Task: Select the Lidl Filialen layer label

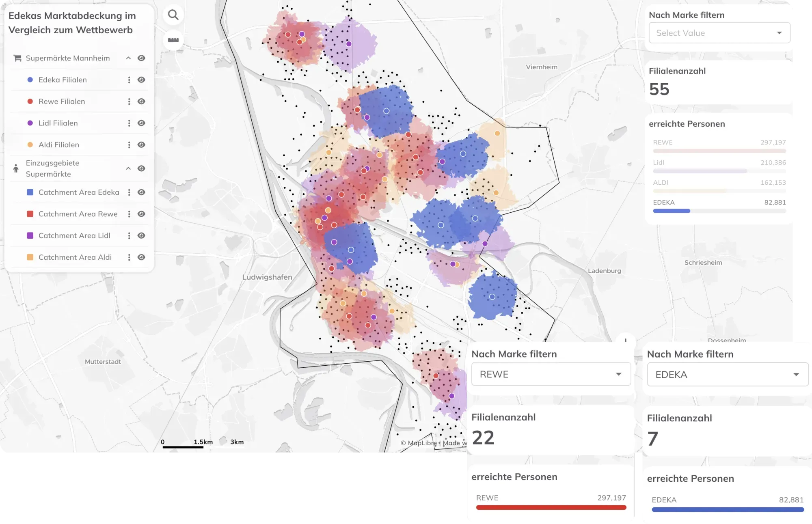Action: [58, 123]
